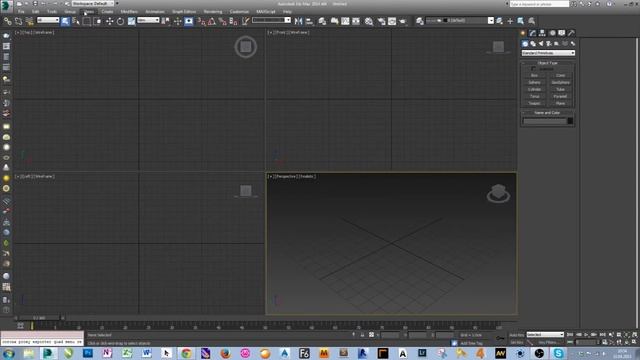Open the Standard Primitives dropdown
The width and height of the screenshot is (640, 360).
click(548, 53)
